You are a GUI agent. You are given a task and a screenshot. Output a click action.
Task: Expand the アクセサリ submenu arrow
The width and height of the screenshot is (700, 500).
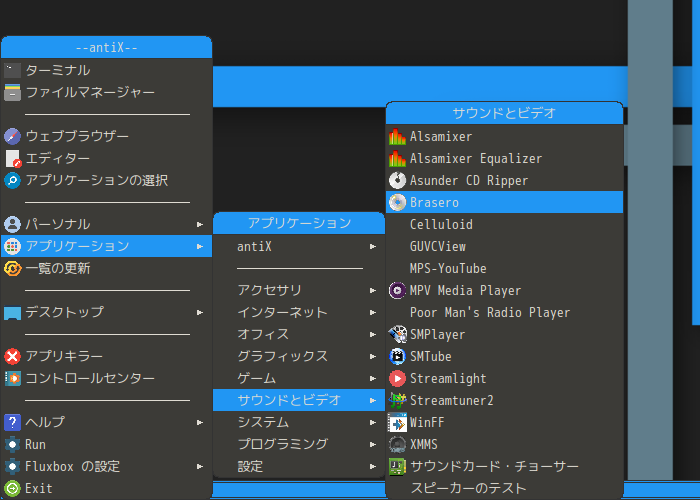point(373,291)
